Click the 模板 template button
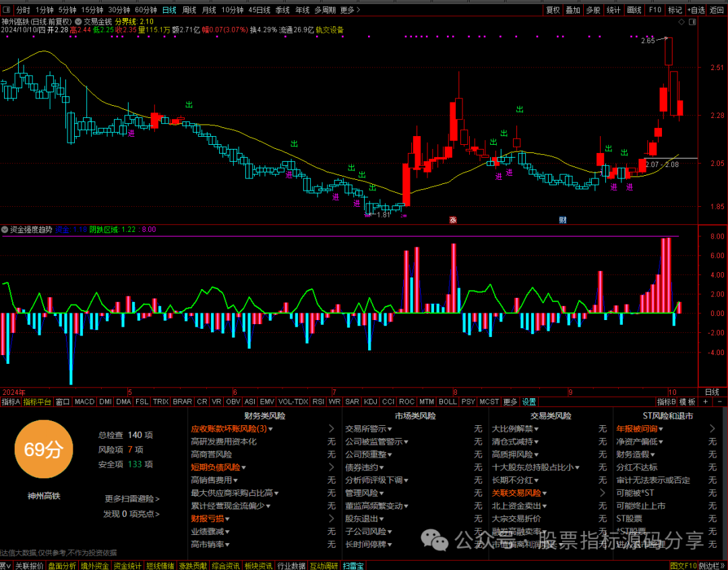The height and width of the screenshot is (570, 728). 688,402
